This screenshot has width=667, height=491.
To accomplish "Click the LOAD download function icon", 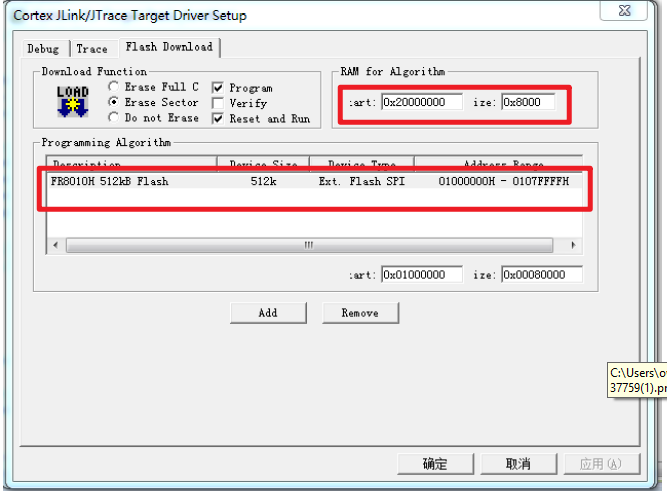I will pos(72,102).
